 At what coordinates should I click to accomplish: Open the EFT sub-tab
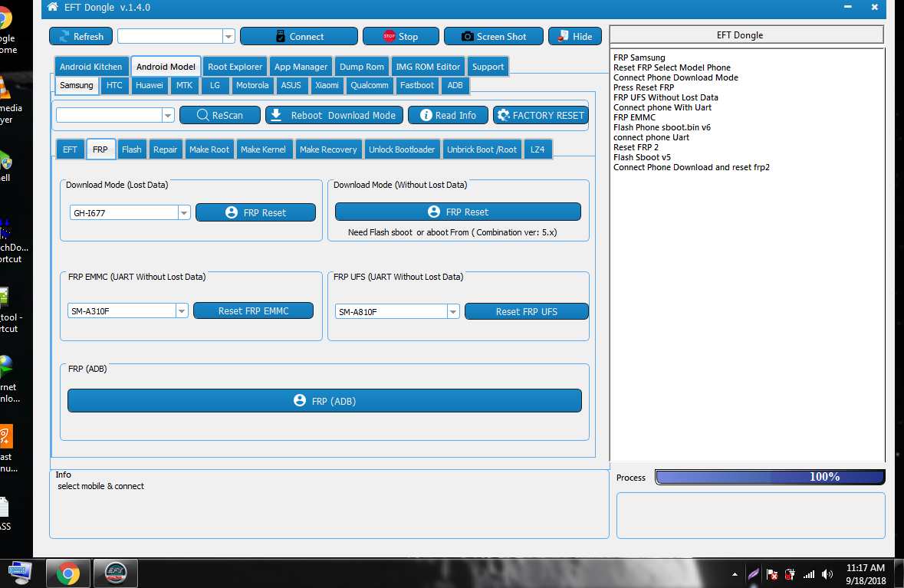tap(70, 149)
